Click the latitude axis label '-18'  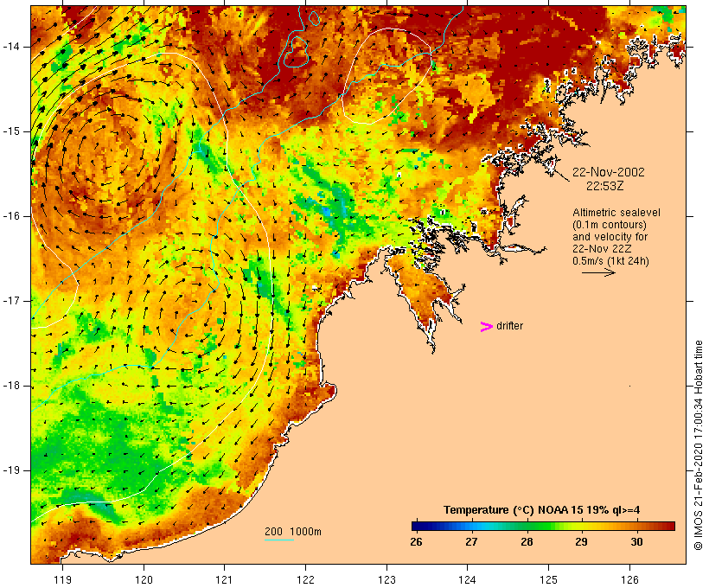[11, 386]
